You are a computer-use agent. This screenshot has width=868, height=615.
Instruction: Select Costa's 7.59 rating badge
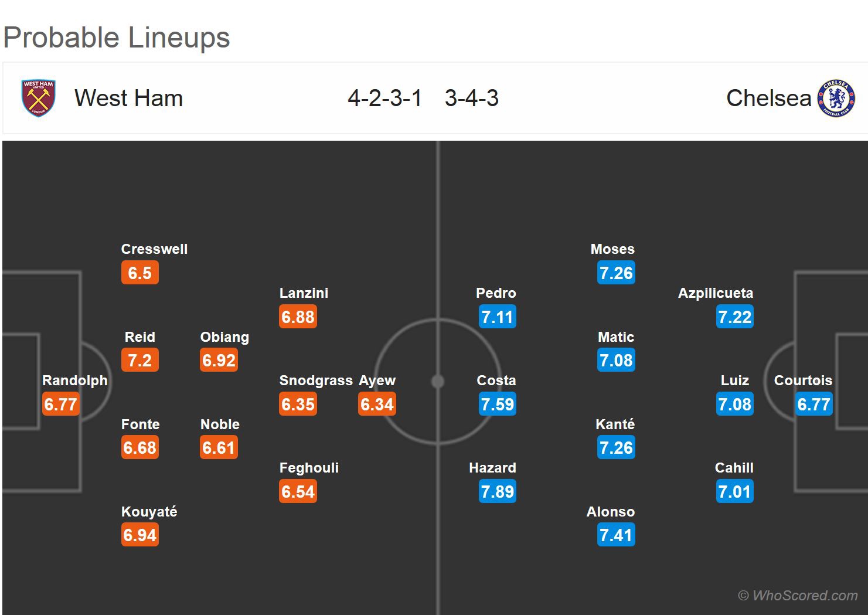coord(497,404)
